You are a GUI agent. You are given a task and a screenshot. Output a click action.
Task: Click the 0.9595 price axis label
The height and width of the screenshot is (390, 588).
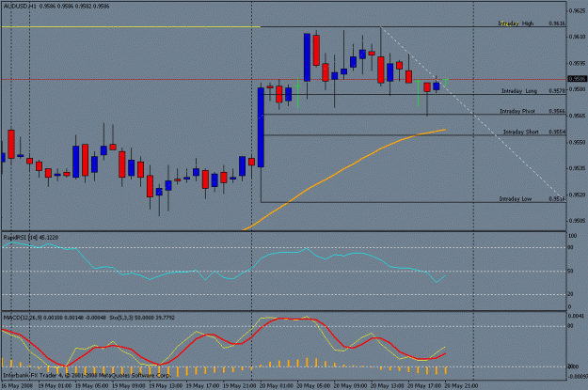pos(578,63)
